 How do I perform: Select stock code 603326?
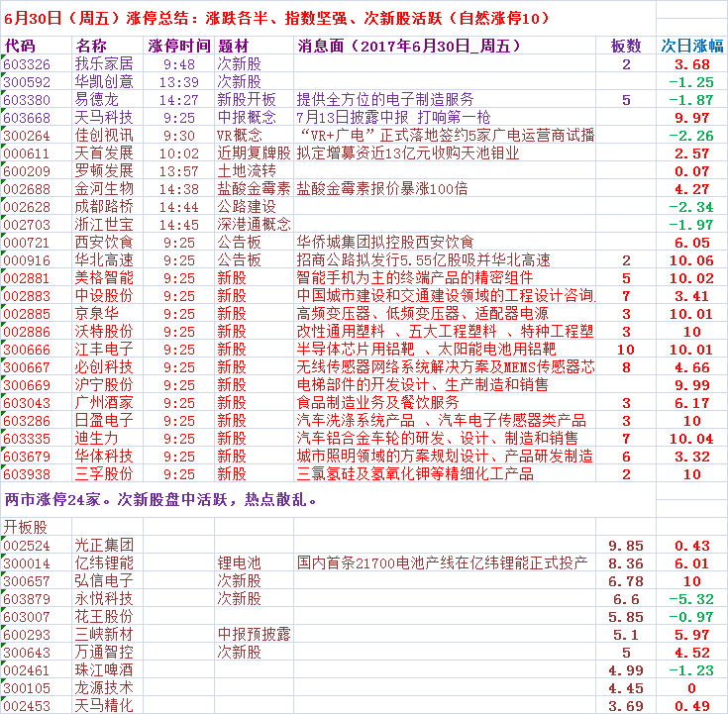(36, 64)
